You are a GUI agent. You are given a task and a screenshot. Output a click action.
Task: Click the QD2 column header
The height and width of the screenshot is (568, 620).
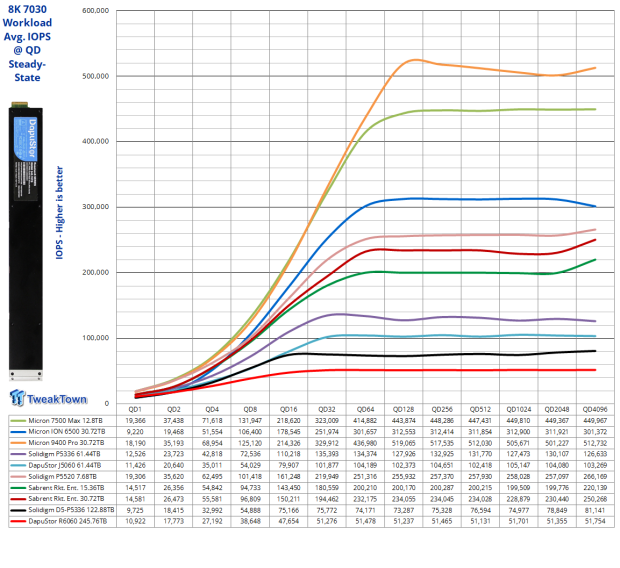click(x=174, y=409)
